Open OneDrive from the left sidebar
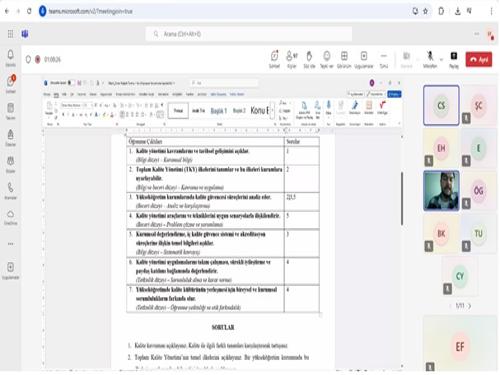Image resolution: width=500 pixels, height=375 pixels. [11, 217]
